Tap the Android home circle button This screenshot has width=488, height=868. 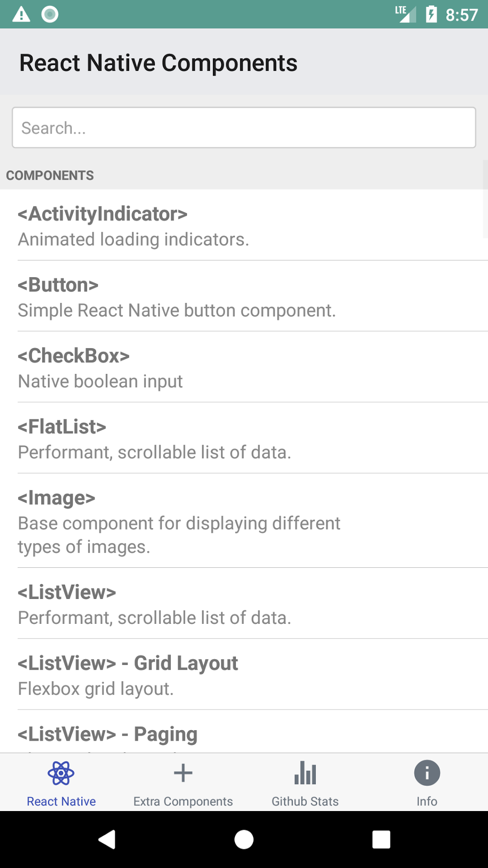(244, 839)
